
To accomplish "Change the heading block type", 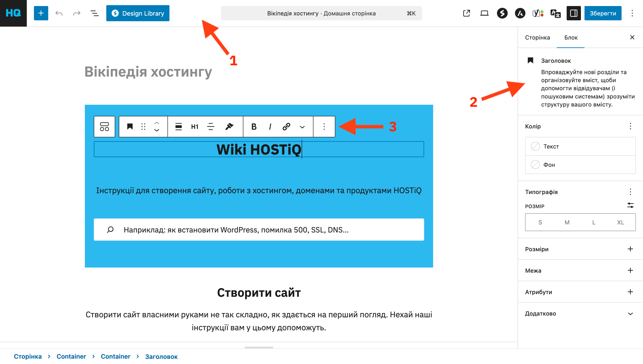I will (130, 127).
